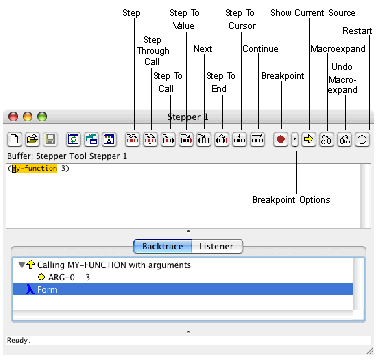Open the Breakpoint Options dropdown
The height and width of the screenshot is (363, 379).
(x=295, y=139)
